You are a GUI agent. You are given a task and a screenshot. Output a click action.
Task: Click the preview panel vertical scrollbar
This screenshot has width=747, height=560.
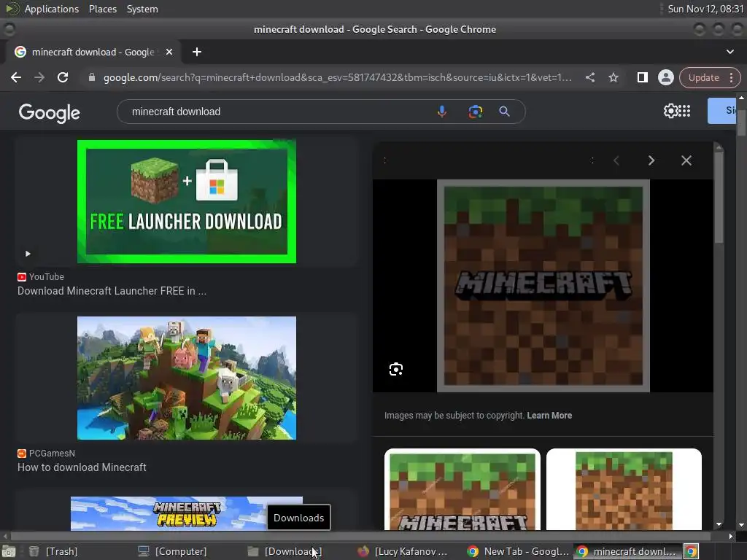[719, 198]
